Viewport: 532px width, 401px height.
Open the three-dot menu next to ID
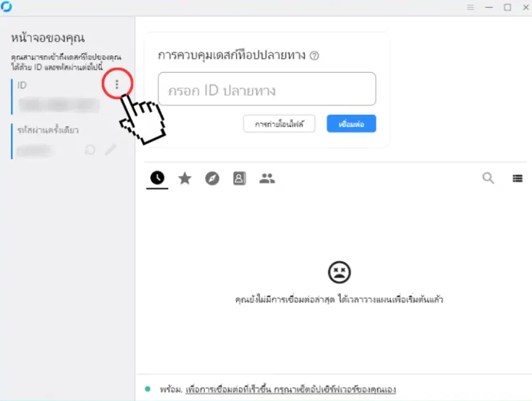point(117,84)
